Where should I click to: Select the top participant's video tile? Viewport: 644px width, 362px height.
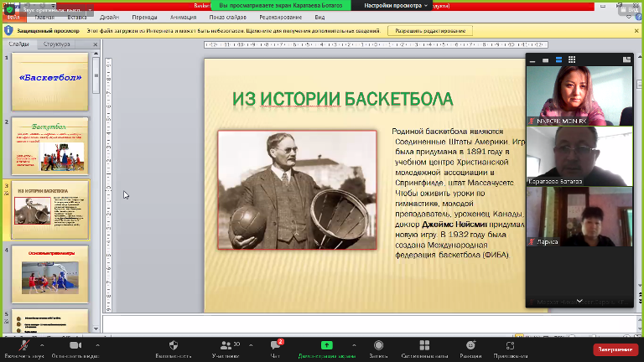click(579, 96)
